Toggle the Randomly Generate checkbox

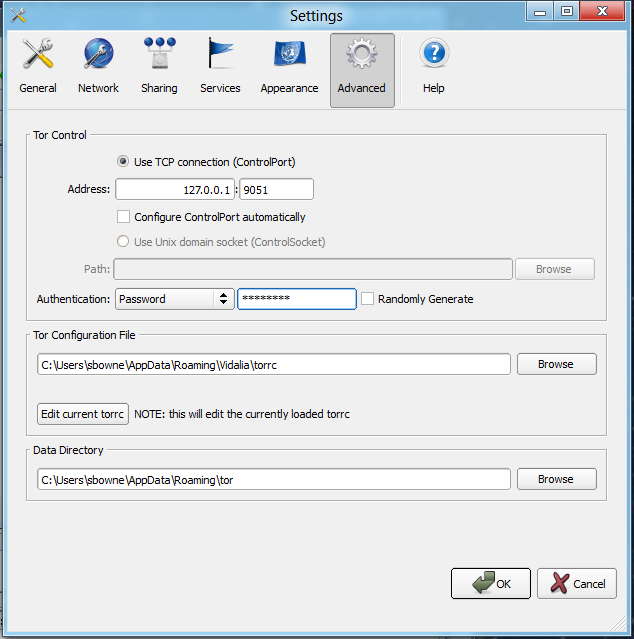(x=367, y=298)
